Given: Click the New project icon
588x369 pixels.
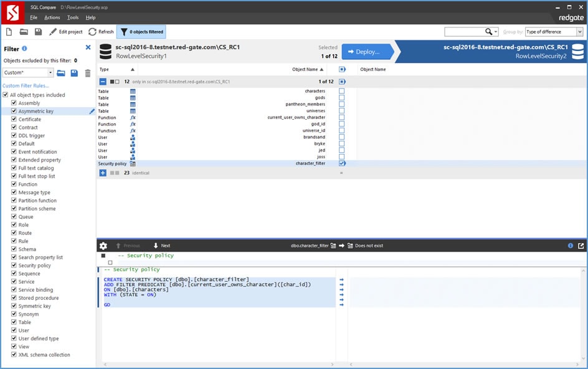Looking at the screenshot, I should 9,32.
